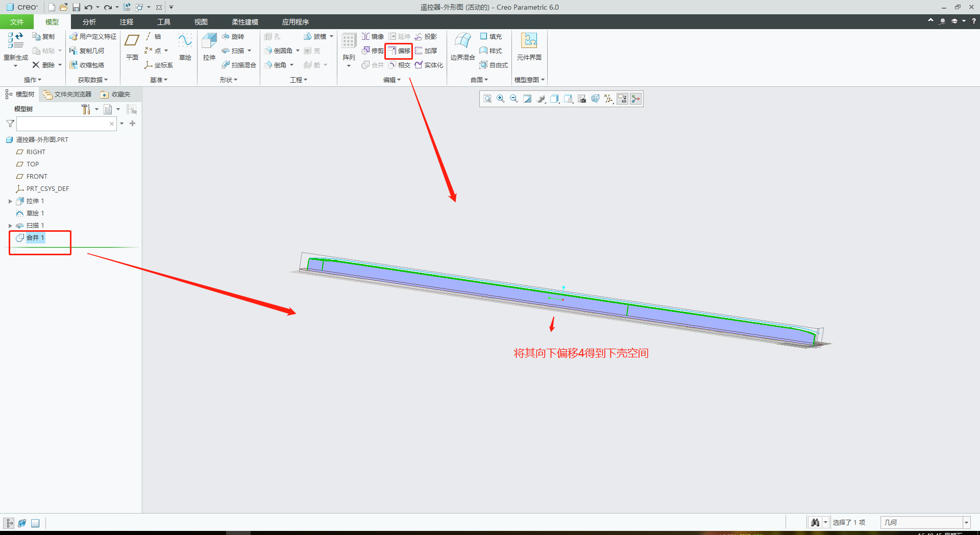Open the 文件夹浏览器 tab
Screen dimensions: 980x535
click(x=68, y=94)
